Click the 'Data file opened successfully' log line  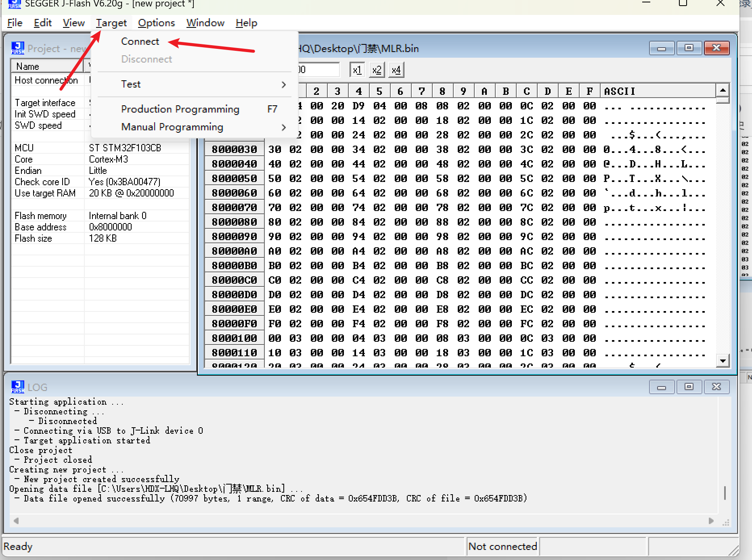[270, 499]
